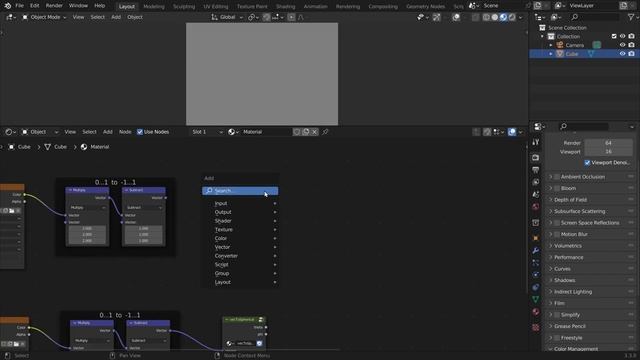Open the Output properties tab
The image size is (640, 360).
(536, 170)
